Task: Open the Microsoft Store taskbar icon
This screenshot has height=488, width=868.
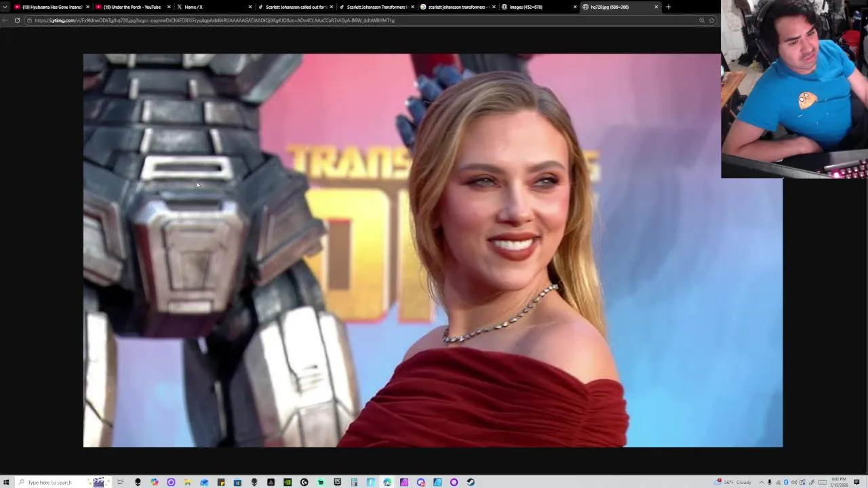Action: click(237, 482)
